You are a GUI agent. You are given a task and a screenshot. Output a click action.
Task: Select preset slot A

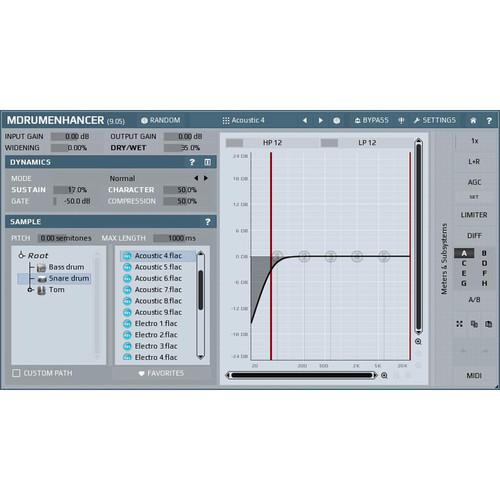pyautogui.click(x=464, y=253)
